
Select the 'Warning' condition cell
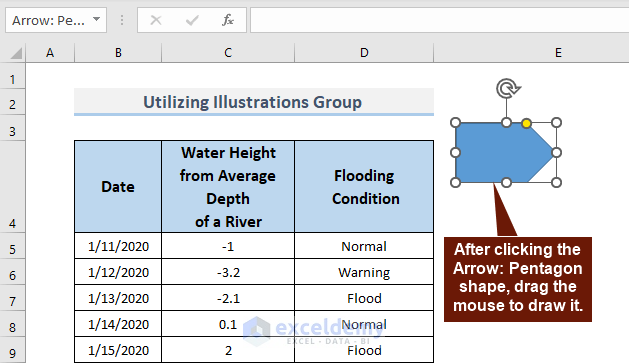pos(364,272)
